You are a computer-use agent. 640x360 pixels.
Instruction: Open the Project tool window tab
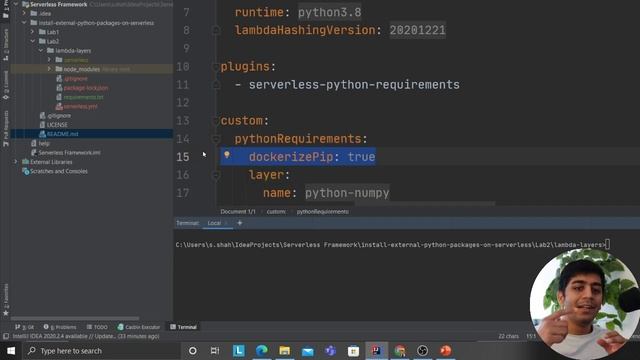point(6,9)
